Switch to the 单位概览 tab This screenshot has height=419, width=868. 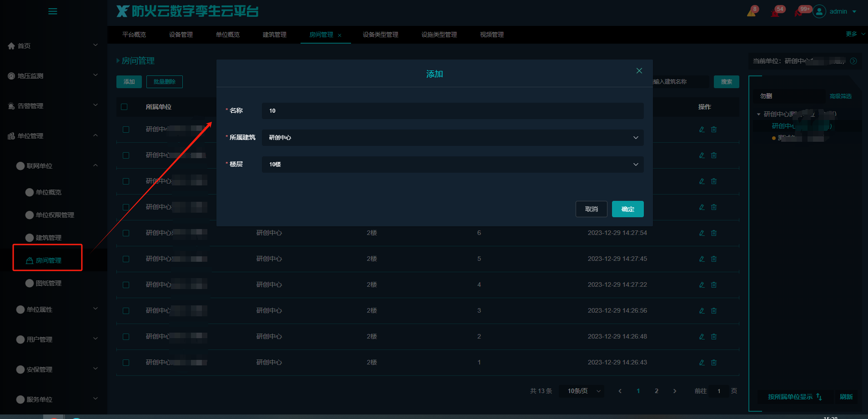tap(228, 35)
